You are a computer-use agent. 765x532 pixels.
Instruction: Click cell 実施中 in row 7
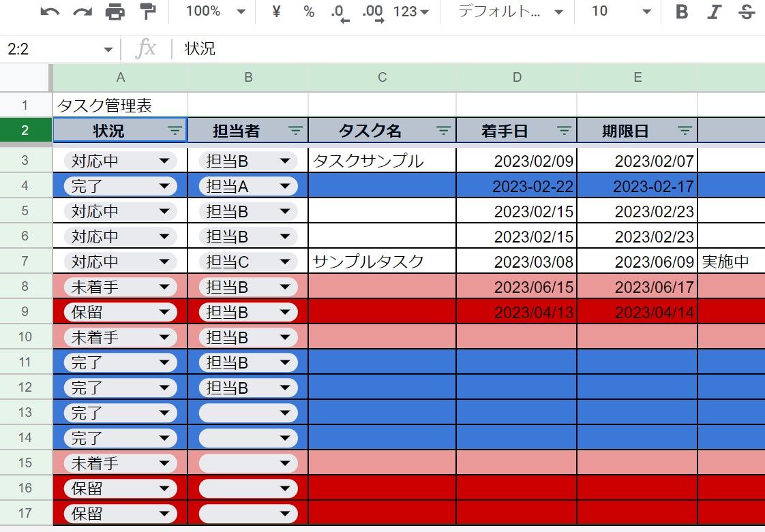click(732, 262)
